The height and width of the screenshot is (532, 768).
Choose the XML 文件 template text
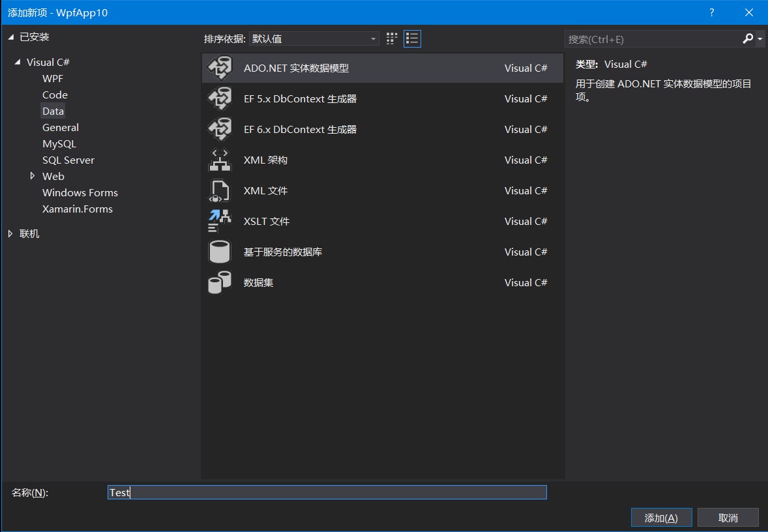tap(265, 190)
